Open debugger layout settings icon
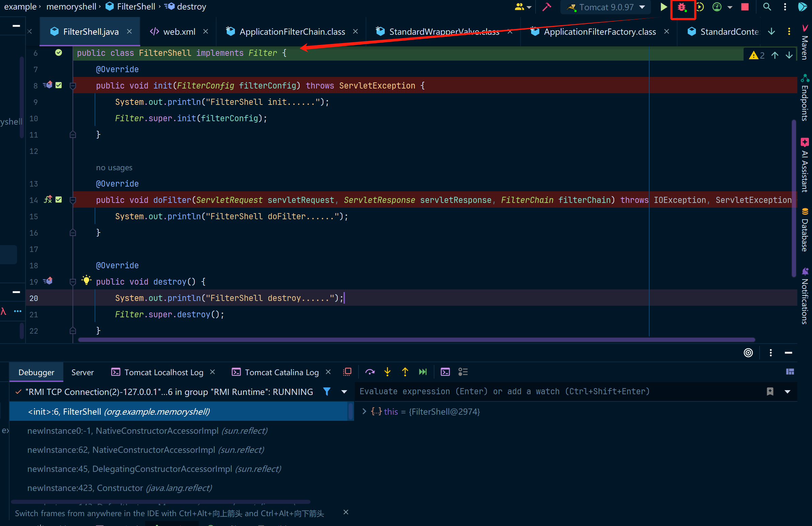Screen dimensions: 812x526 pyautogui.click(x=790, y=372)
